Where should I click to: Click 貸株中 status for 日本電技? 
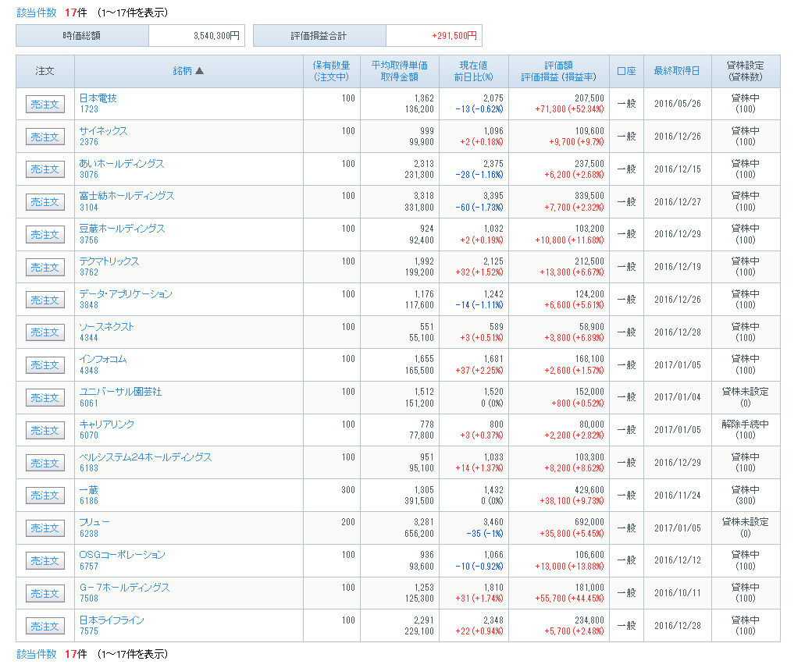pos(745,98)
